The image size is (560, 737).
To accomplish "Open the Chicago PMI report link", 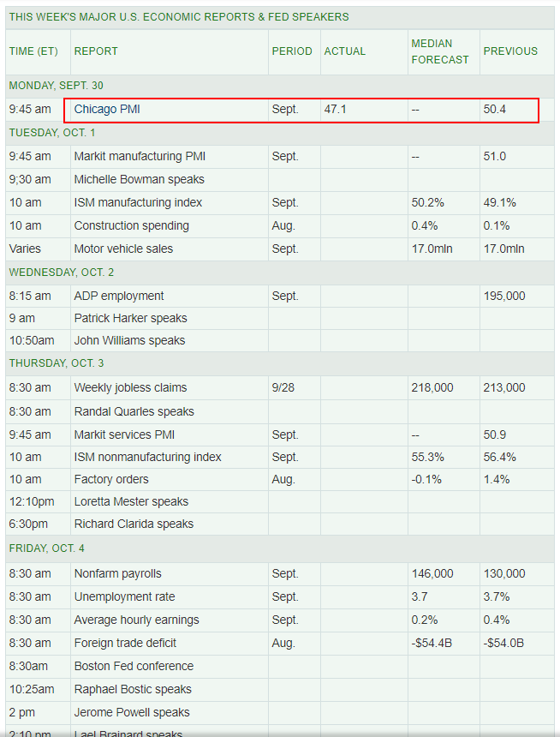I will (107, 110).
